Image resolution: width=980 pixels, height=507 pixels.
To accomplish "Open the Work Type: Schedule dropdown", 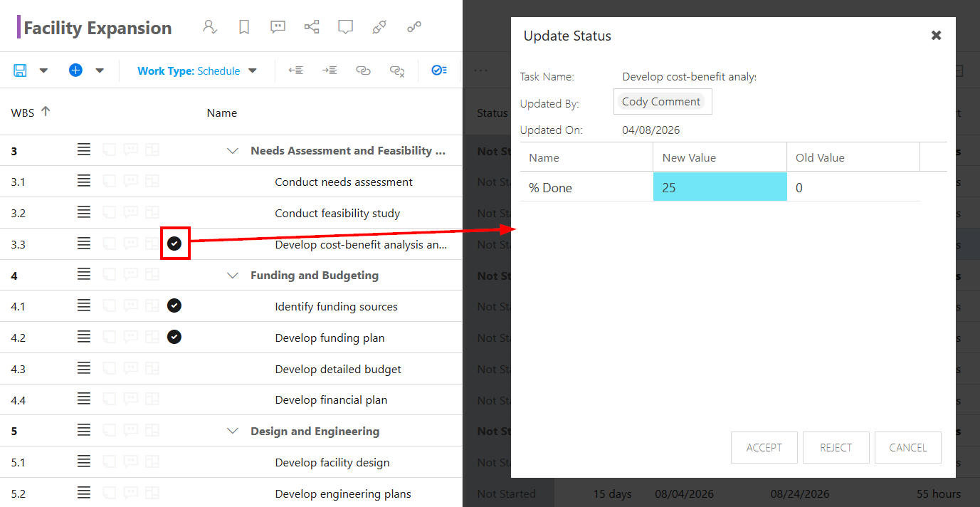I will coord(197,70).
